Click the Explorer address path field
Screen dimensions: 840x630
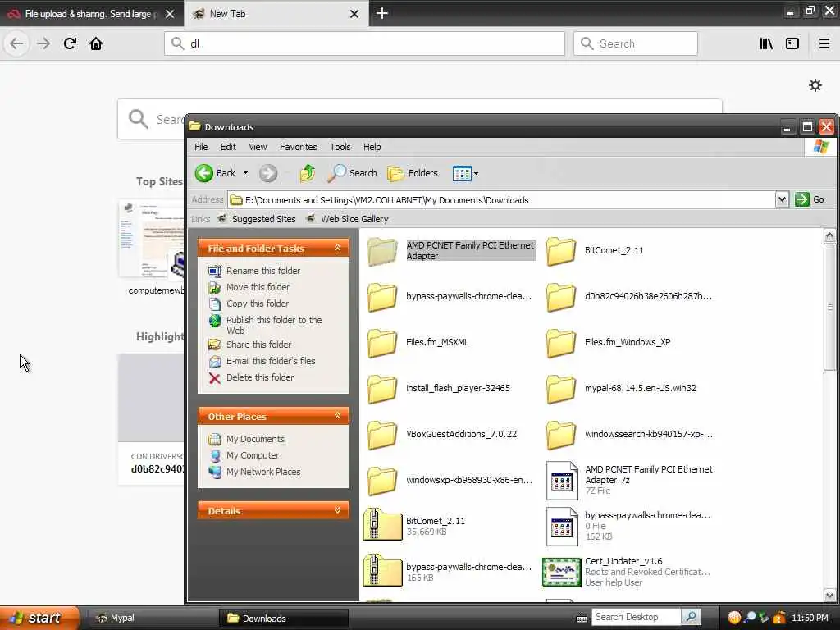(501, 200)
